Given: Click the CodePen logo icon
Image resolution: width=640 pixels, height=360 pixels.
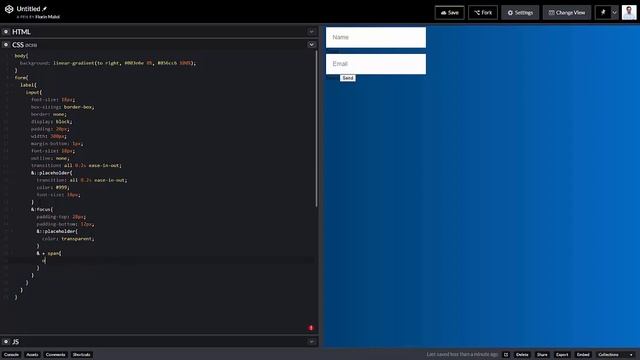Looking at the screenshot, I should click(x=9, y=9).
